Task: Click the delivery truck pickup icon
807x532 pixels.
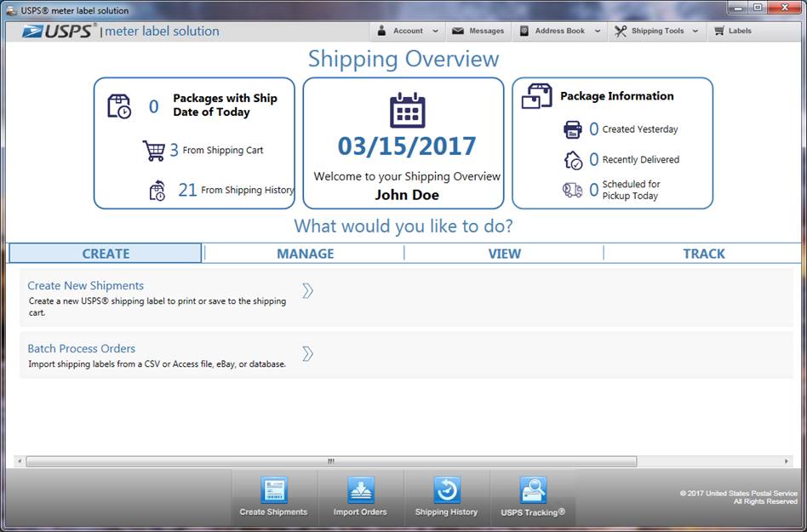Action: (x=572, y=190)
